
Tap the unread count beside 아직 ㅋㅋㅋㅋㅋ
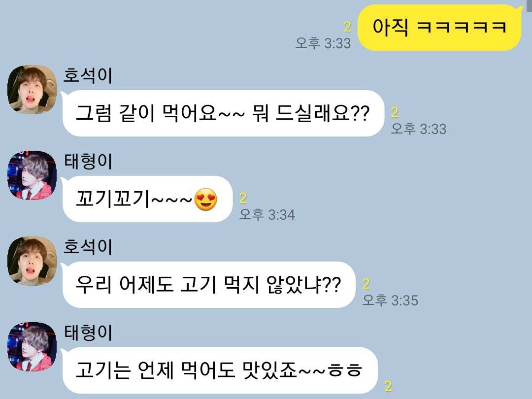[347, 27]
